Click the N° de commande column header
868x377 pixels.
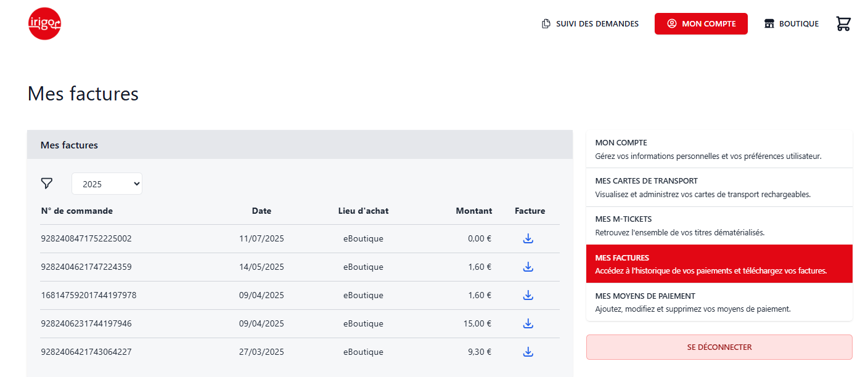[76, 211]
